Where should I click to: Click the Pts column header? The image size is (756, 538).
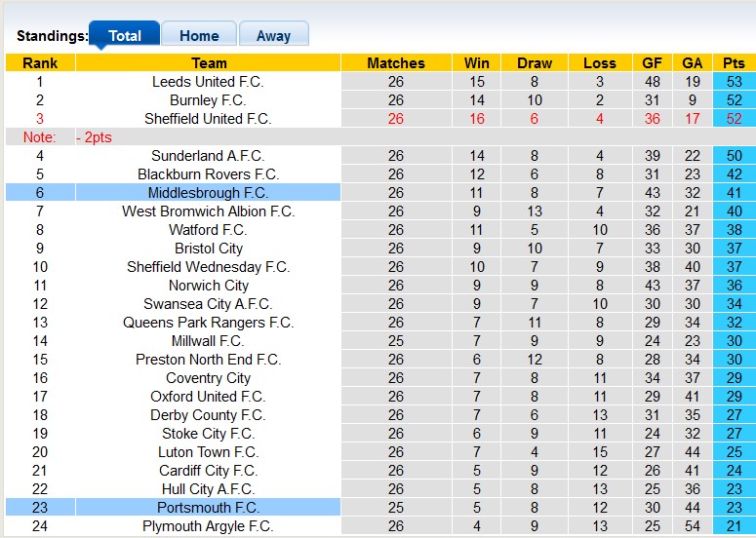[x=734, y=63]
